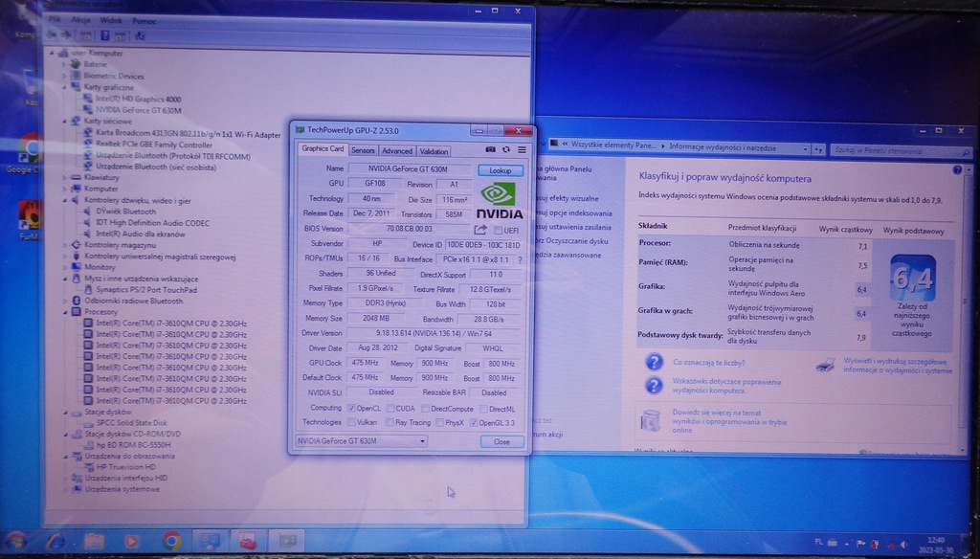980x559 pixels.
Task: Switch to the Sensors tab in GPU-Z
Action: pos(363,150)
